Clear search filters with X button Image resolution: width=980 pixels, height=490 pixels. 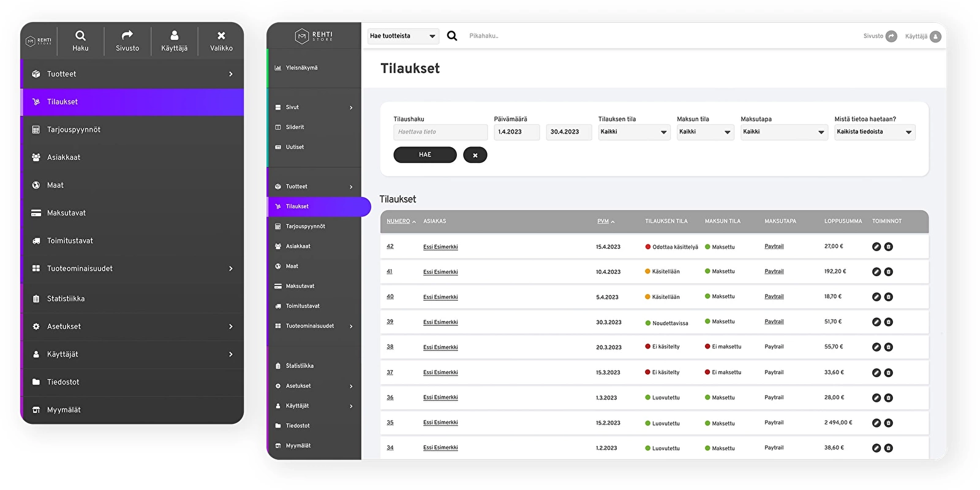click(475, 155)
